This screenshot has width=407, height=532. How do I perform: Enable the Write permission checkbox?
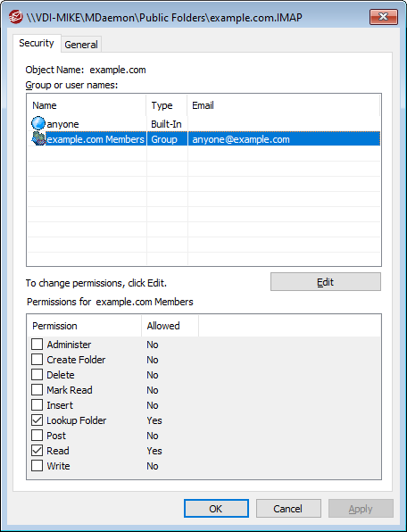(37, 466)
